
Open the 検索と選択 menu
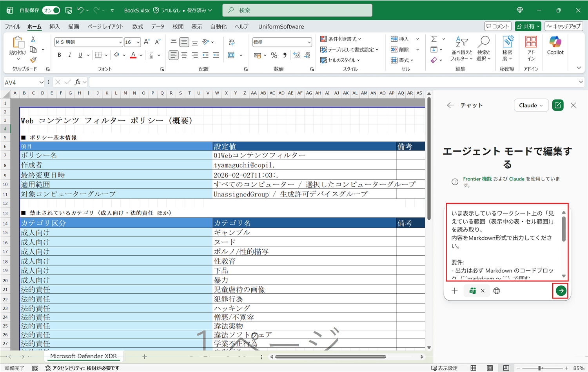tap(484, 49)
